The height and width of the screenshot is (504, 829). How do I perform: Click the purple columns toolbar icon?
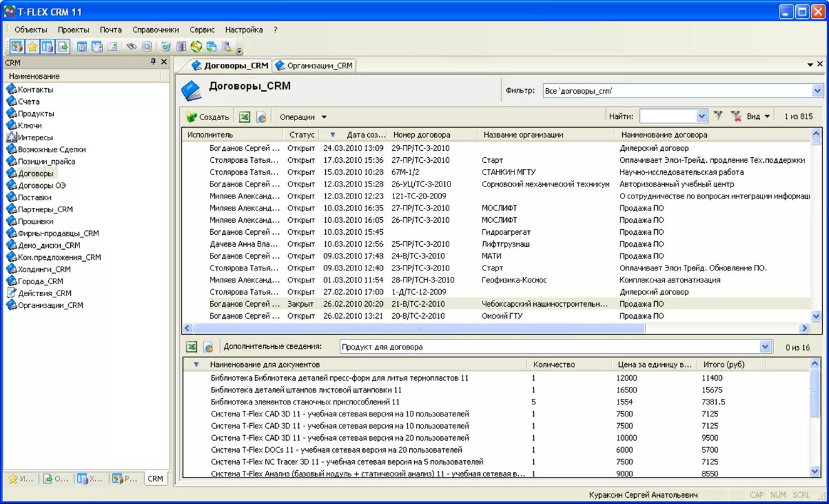(x=181, y=46)
